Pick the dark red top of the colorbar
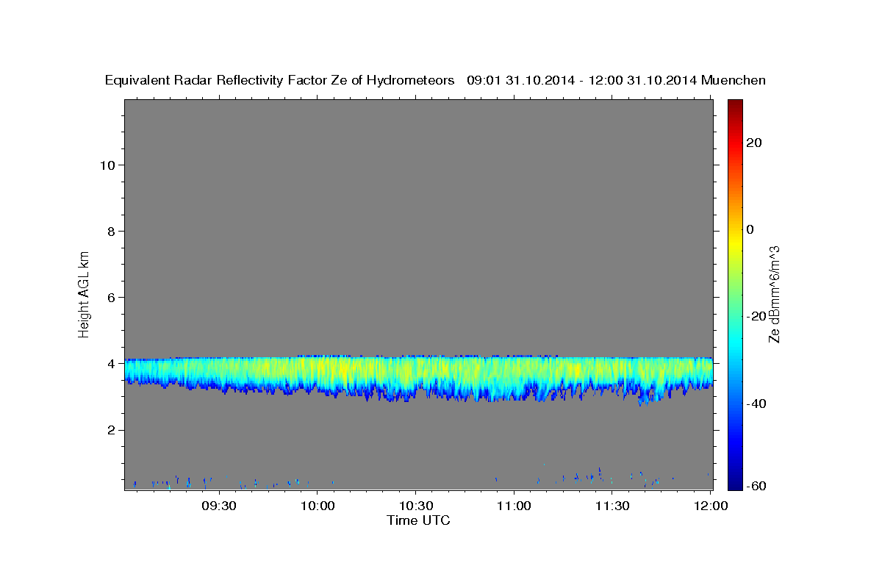The height and width of the screenshot is (588, 882). click(735, 105)
